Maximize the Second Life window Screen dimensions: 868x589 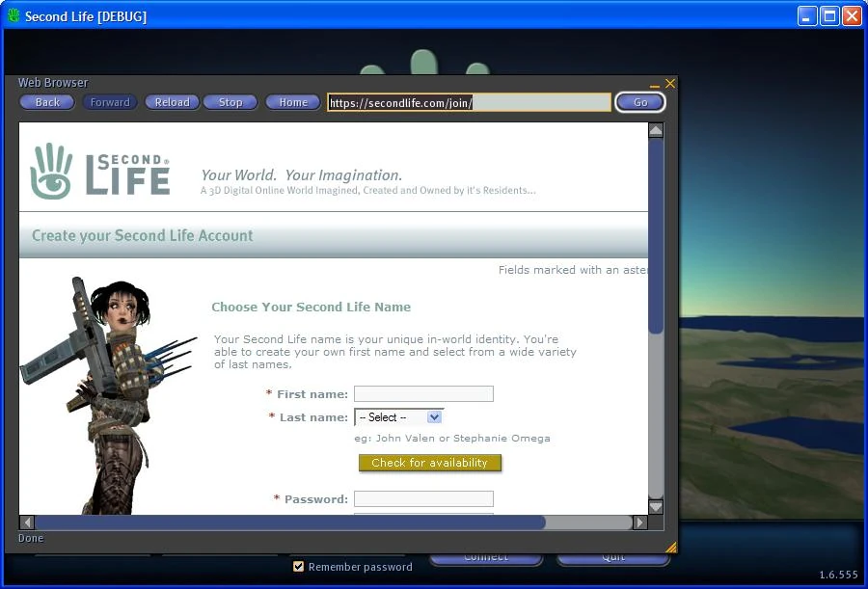click(x=829, y=16)
